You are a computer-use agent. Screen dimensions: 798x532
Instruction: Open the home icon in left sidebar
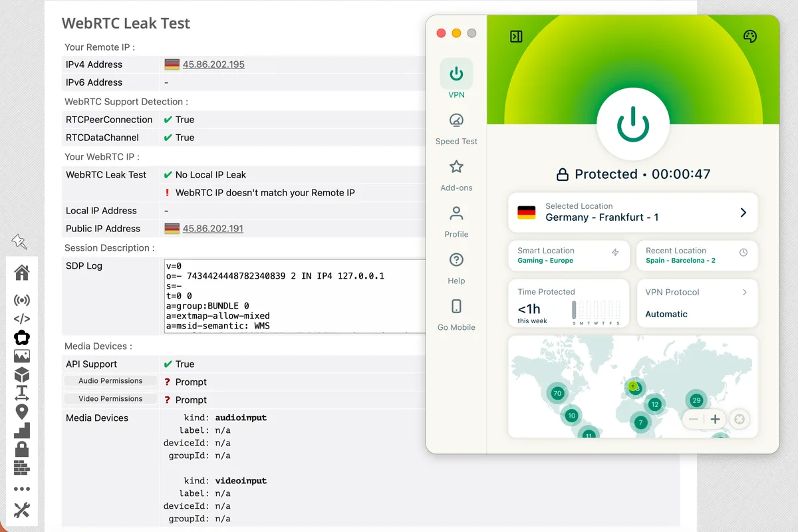point(22,272)
